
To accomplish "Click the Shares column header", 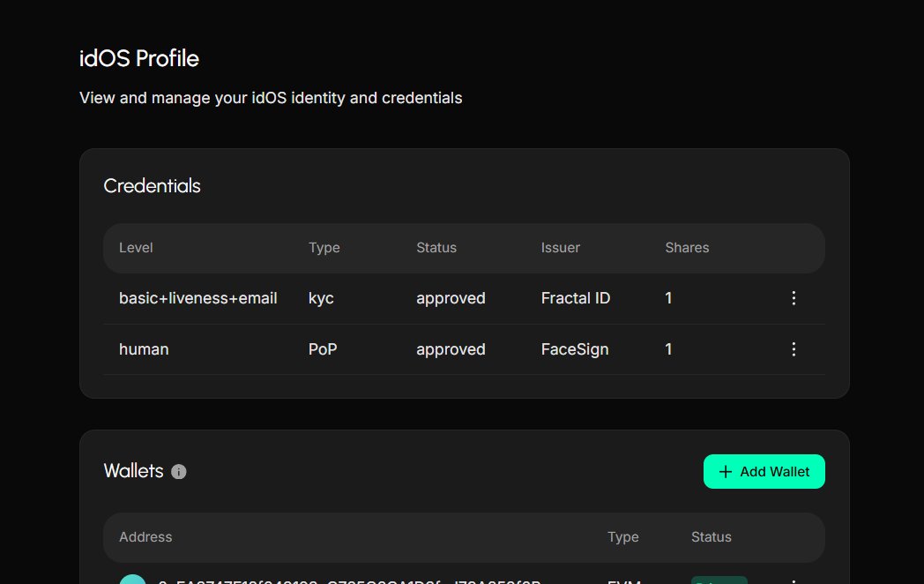I will 687,248.
